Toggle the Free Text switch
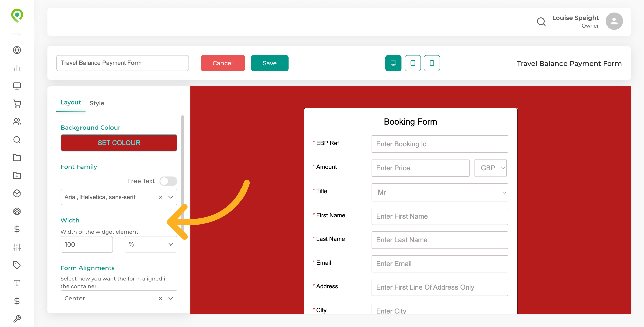The width and height of the screenshot is (644, 327). point(168,181)
